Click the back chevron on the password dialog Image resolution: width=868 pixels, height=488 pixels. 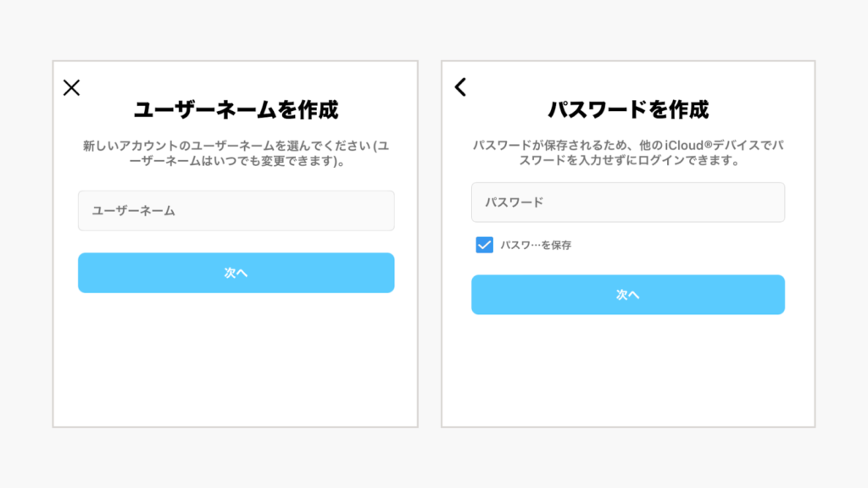click(459, 87)
